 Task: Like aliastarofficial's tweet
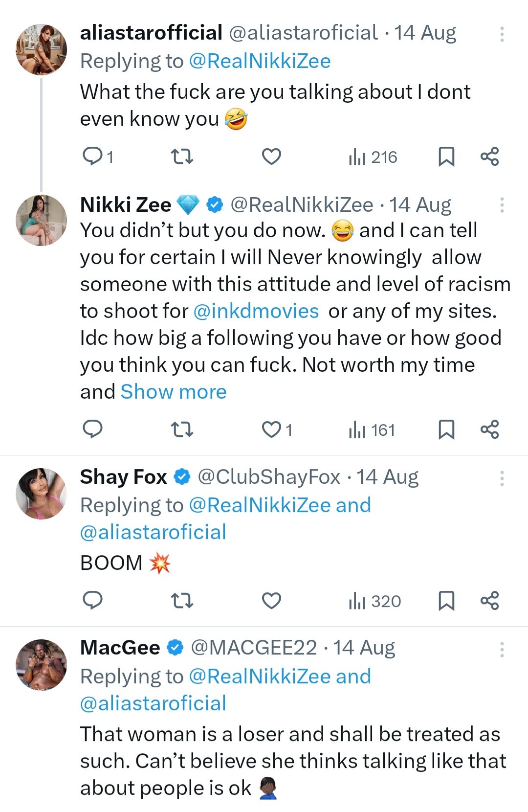tap(271, 157)
